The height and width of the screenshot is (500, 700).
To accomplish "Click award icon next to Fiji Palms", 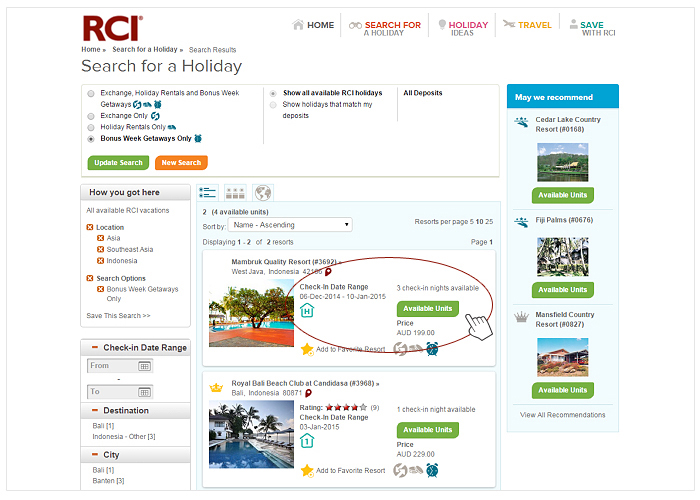I will point(521,222).
